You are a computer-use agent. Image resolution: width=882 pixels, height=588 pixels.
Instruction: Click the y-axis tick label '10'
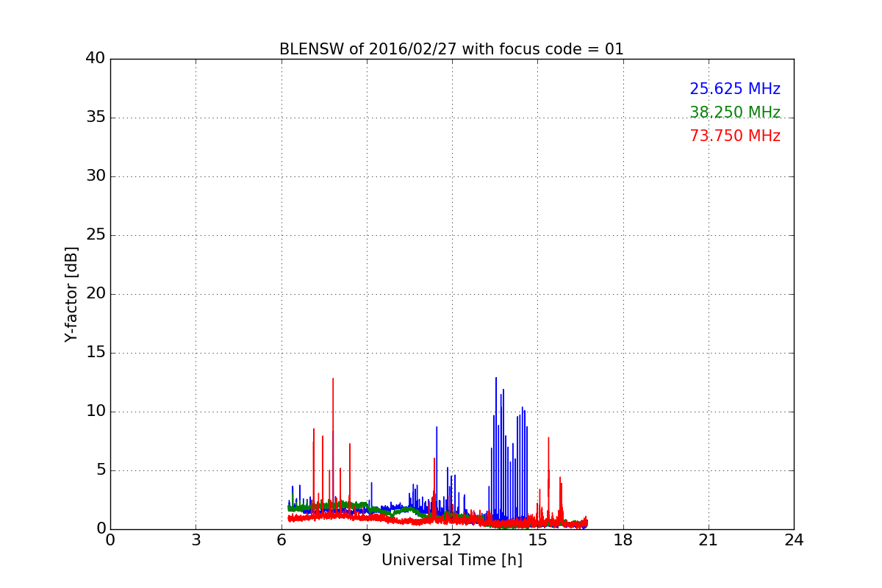pyautogui.click(x=96, y=412)
